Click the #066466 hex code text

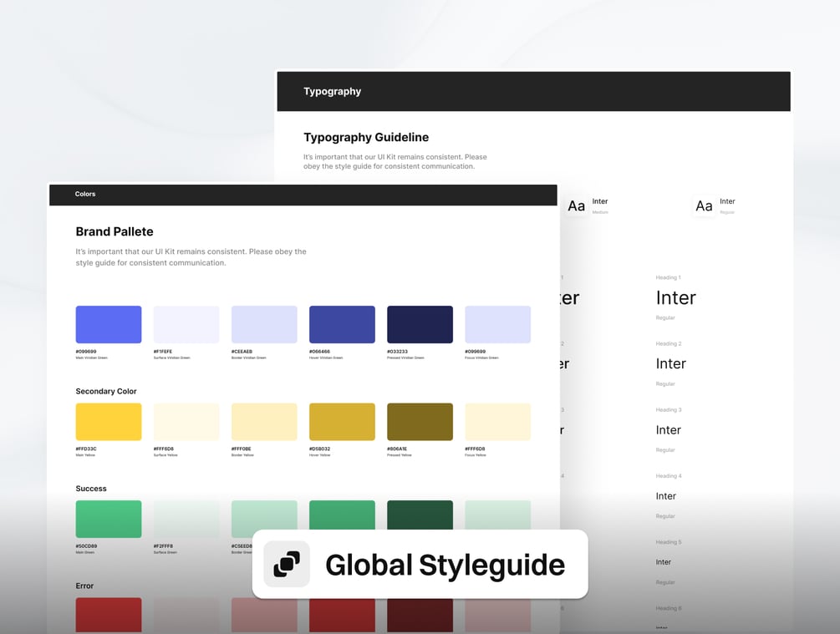point(320,352)
